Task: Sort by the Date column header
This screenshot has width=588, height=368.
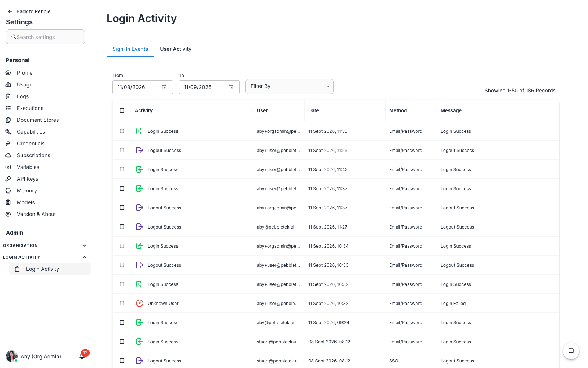Action: 313,110
